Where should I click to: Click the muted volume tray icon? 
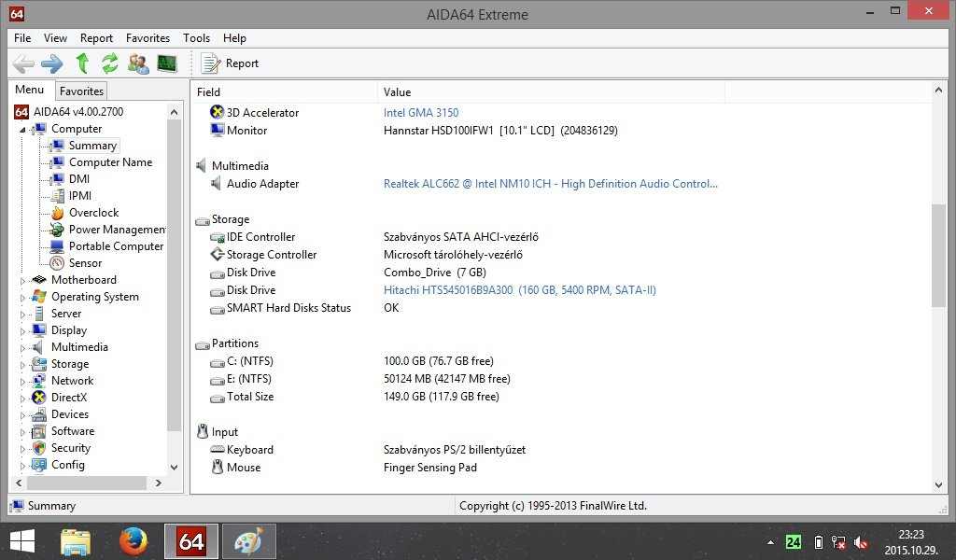point(860,541)
